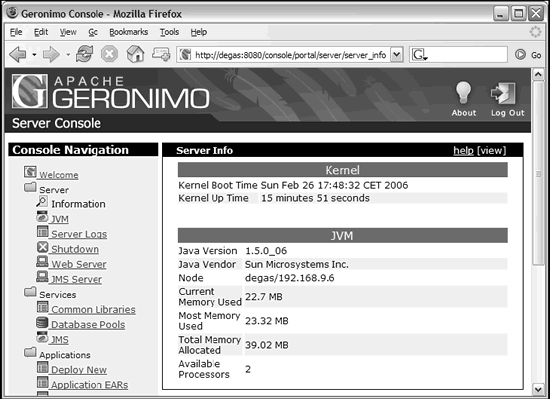
Task: Click the Welcome page icon
Action: pos(30,172)
